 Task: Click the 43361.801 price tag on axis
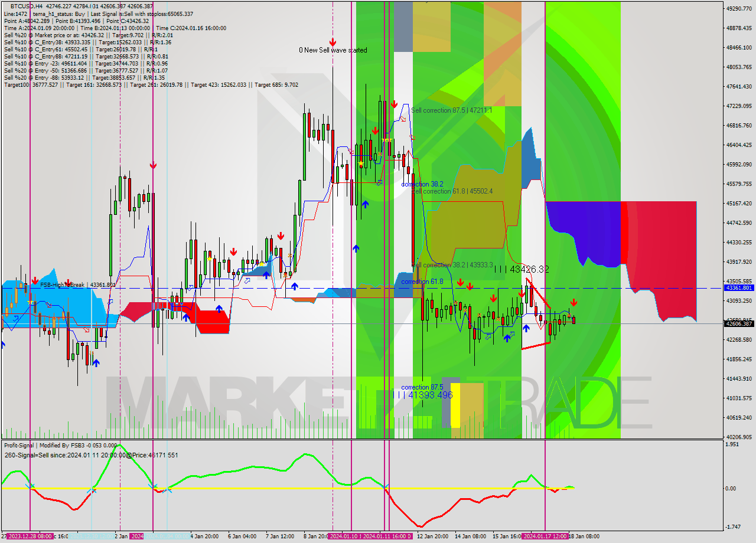pyautogui.click(x=739, y=288)
